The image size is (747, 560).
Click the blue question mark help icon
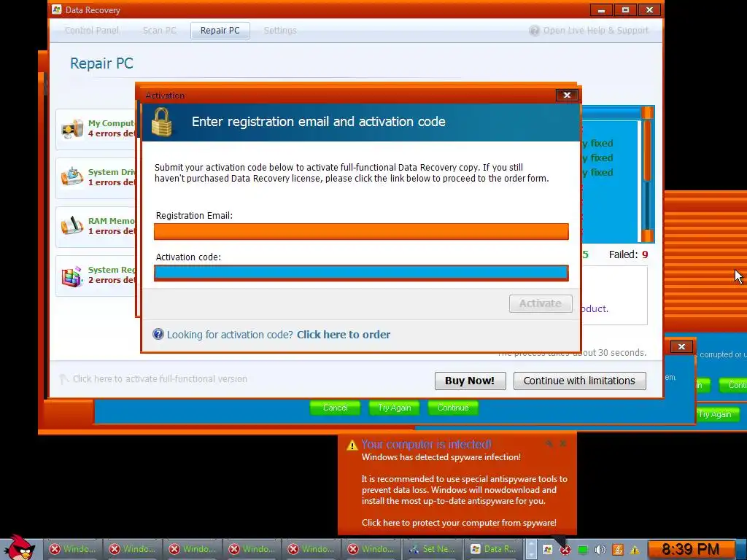pyautogui.click(x=158, y=334)
